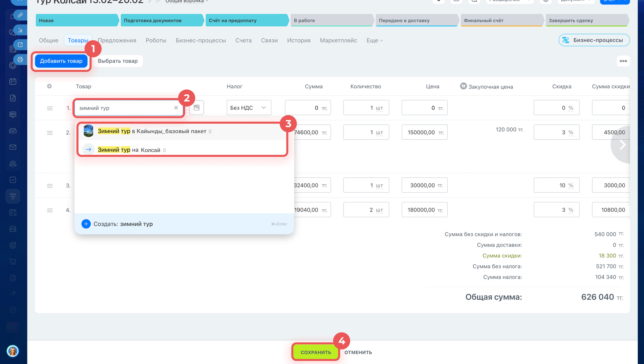Open the three-dots options menu
Viewport: 644px width, 364px height.
coord(623,61)
